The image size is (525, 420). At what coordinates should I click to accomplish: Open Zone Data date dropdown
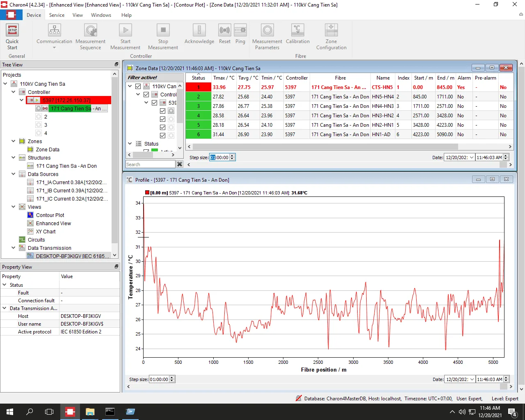coord(472,157)
